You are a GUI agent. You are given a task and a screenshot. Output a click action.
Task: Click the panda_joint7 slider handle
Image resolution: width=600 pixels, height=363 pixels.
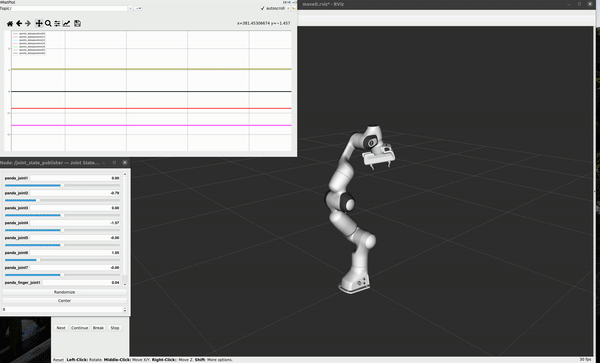(62, 275)
